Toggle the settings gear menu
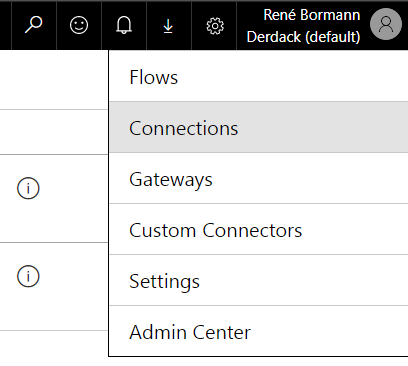This screenshot has width=408, height=366. coord(215,26)
